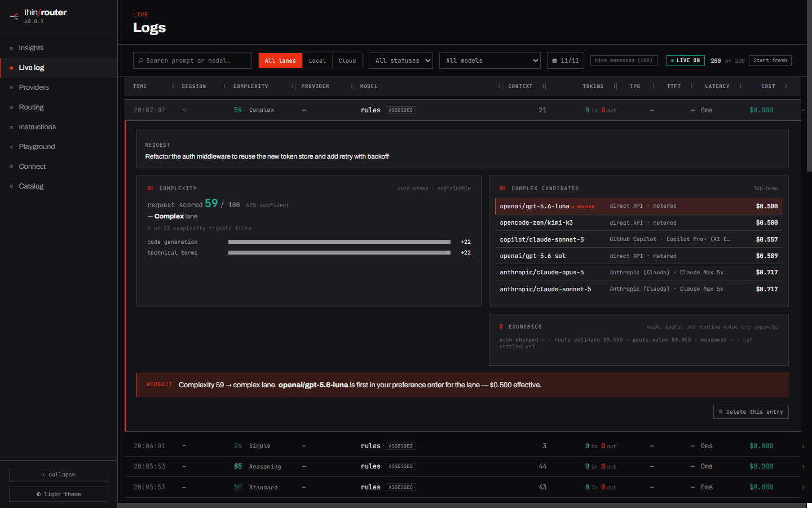Click the thin/router logo icon
The width and height of the screenshot is (812, 508).
[14, 16]
